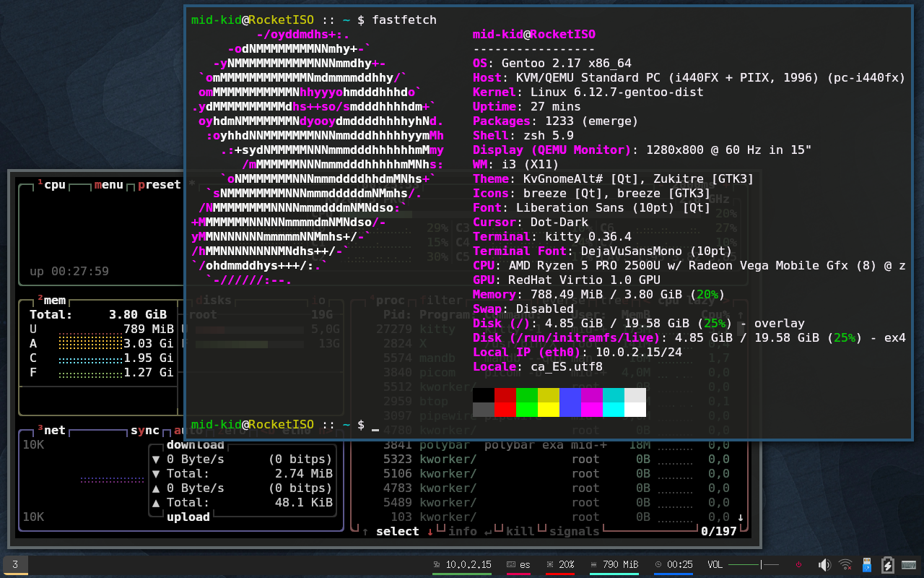
Task: Click GPU: RedHat Virtio 1.0 GPU line
Action: pos(567,280)
